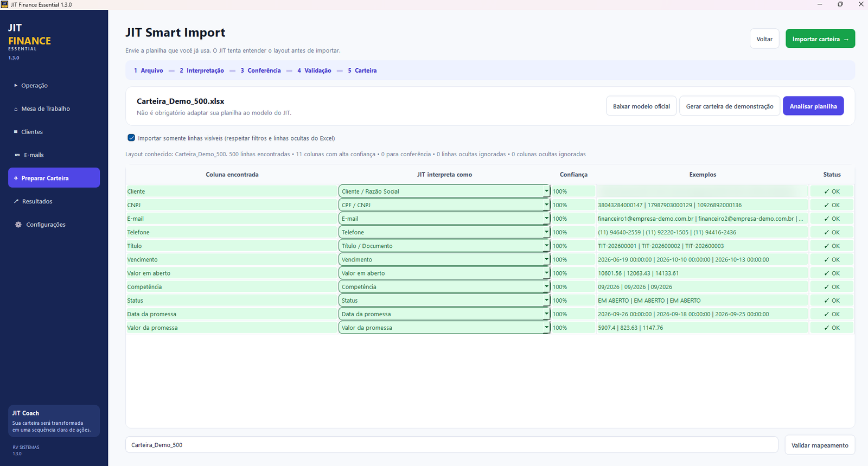
Task: Click the phone number examples in Telefone row
Action: (x=667, y=232)
